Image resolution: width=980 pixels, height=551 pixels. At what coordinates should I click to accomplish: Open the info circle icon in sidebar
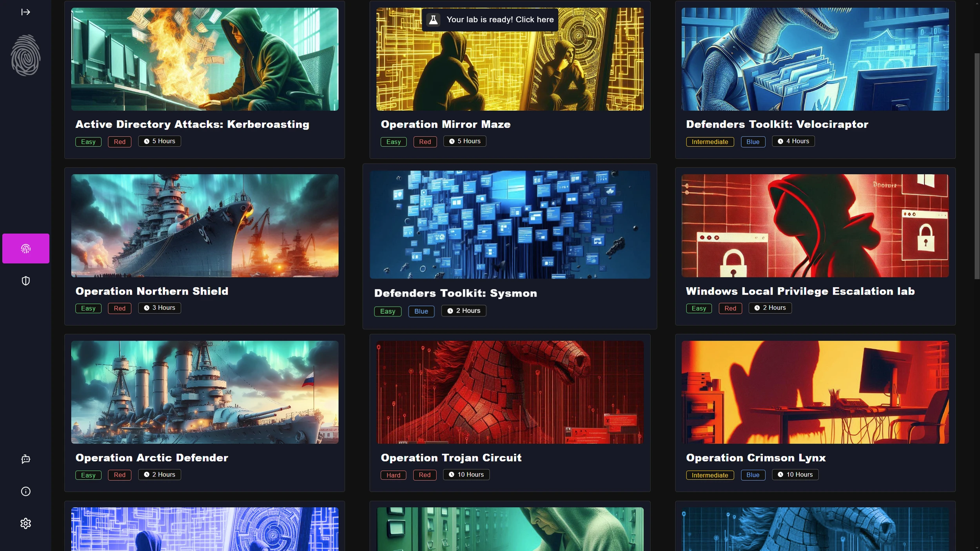coord(25,491)
